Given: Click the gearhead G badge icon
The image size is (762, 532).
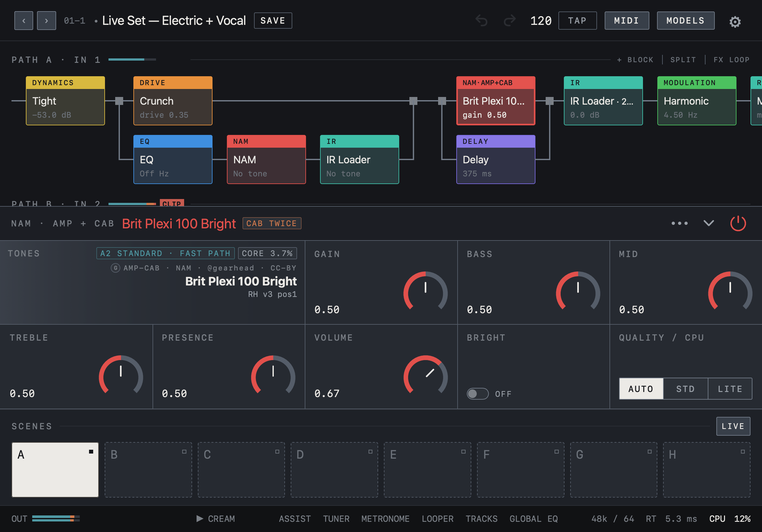Looking at the screenshot, I should point(115,268).
